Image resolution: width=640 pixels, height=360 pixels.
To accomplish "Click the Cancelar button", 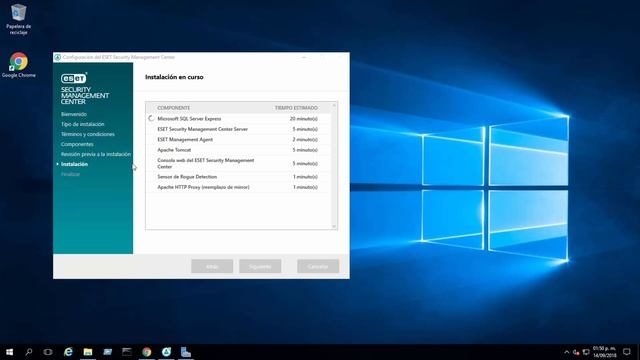I will [318, 266].
